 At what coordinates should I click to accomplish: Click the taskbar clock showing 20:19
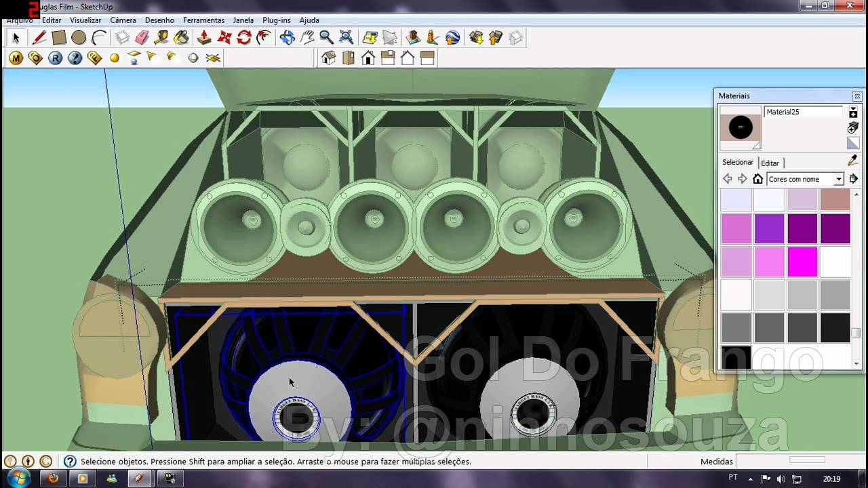(831, 479)
